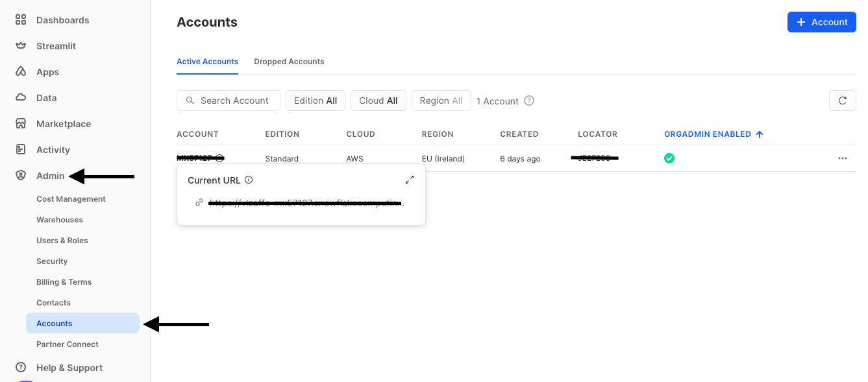Click the Streamlit crown icon
868x382 pixels.
point(21,46)
